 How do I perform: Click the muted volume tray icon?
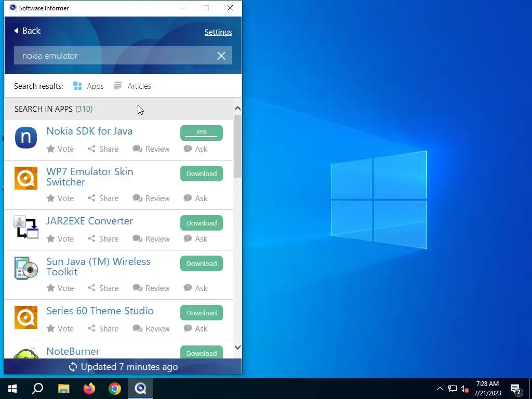(464, 389)
